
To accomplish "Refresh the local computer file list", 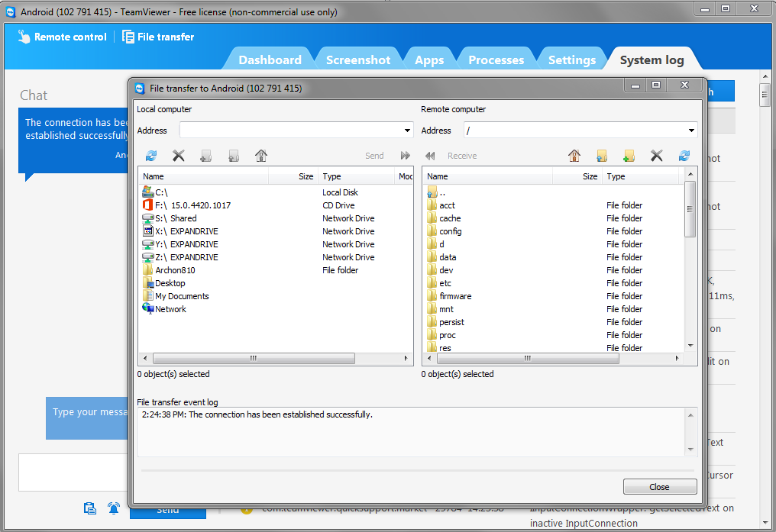I will 150,156.
